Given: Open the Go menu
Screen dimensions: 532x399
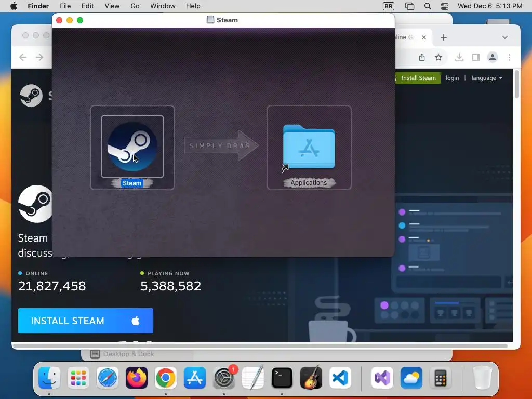Looking at the screenshot, I should coord(135,6).
